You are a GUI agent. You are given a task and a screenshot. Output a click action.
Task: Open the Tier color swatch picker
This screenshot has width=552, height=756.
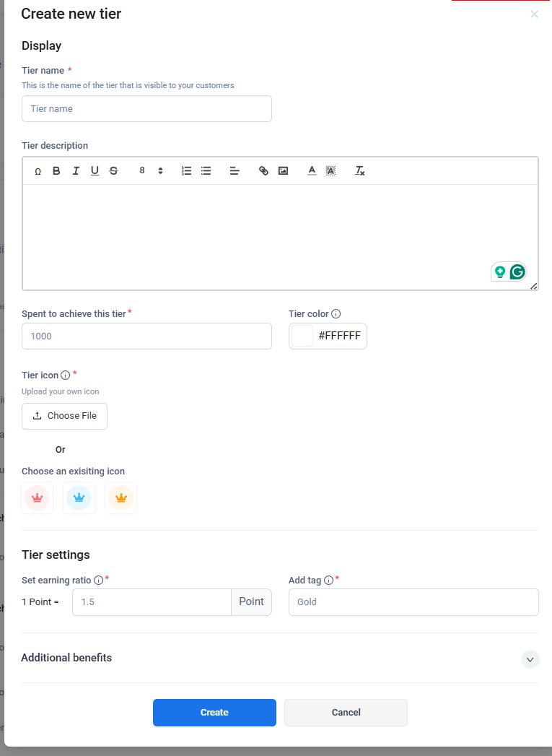point(302,336)
